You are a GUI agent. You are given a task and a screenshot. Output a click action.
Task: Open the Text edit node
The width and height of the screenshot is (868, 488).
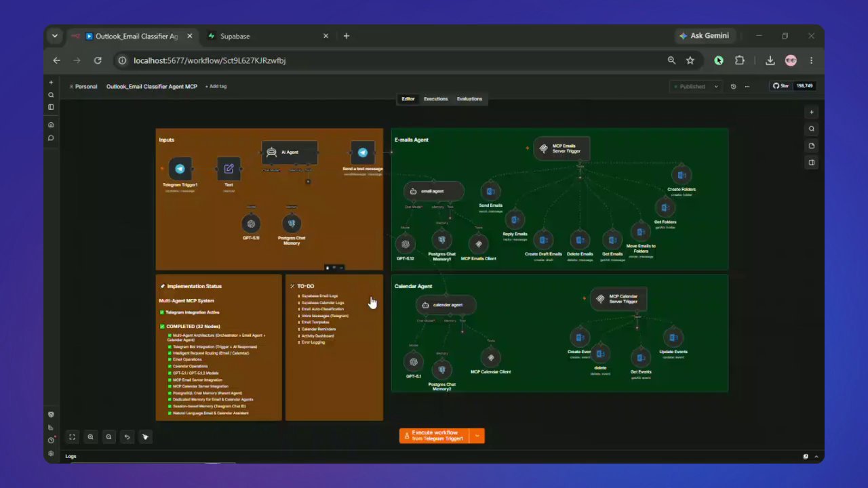point(229,169)
